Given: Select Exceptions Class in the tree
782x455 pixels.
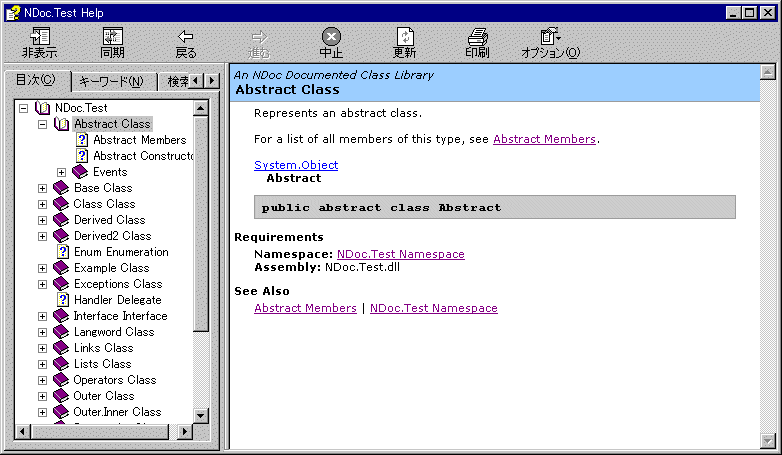Looking at the screenshot, I should click(118, 284).
